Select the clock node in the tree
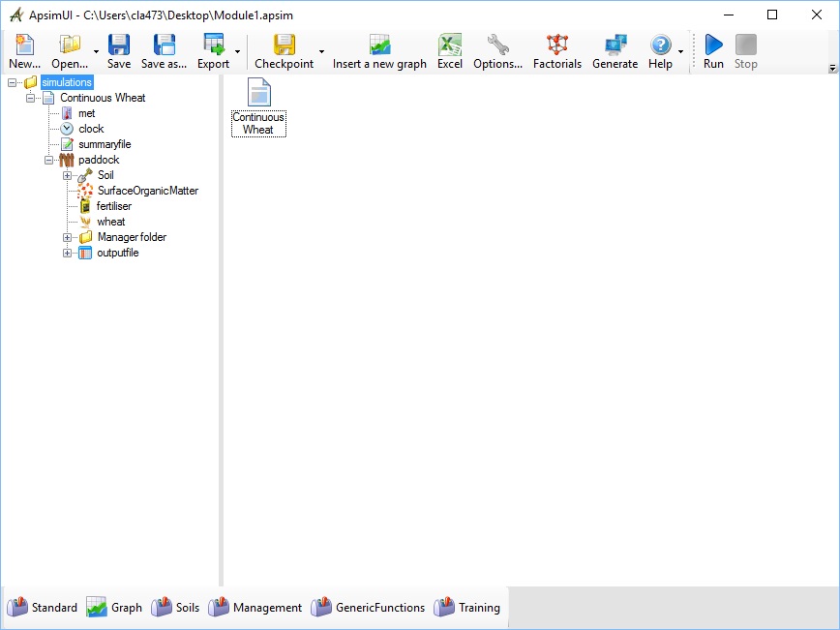Screen dimensions: 840x630 click(x=91, y=129)
